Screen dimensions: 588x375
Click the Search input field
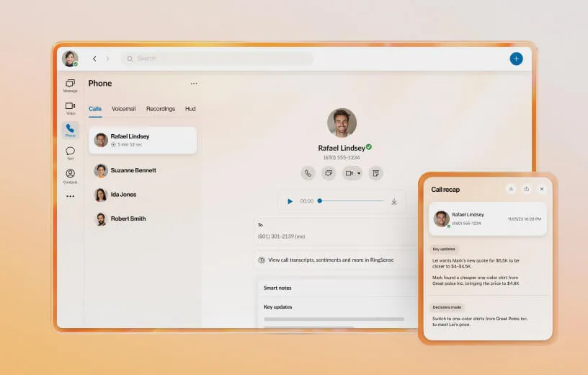(216, 58)
